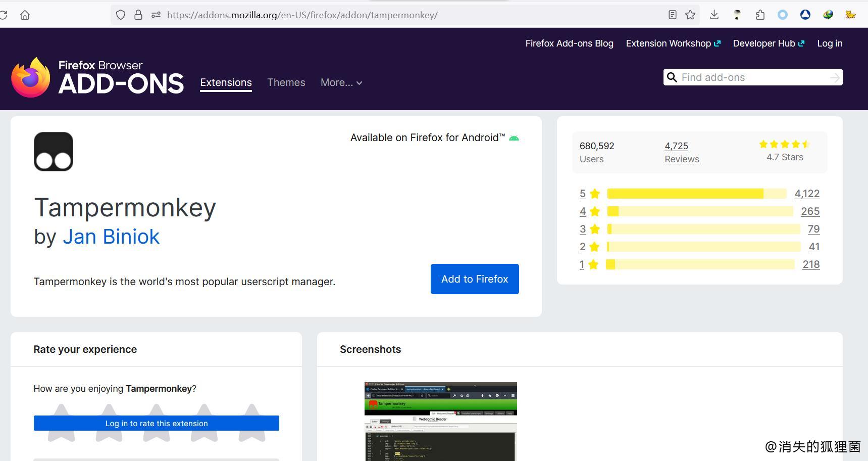The width and height of the screenshot is (868, 461).
Task: Click the 4-star rating bar
Action: click(x=700, y=211)
